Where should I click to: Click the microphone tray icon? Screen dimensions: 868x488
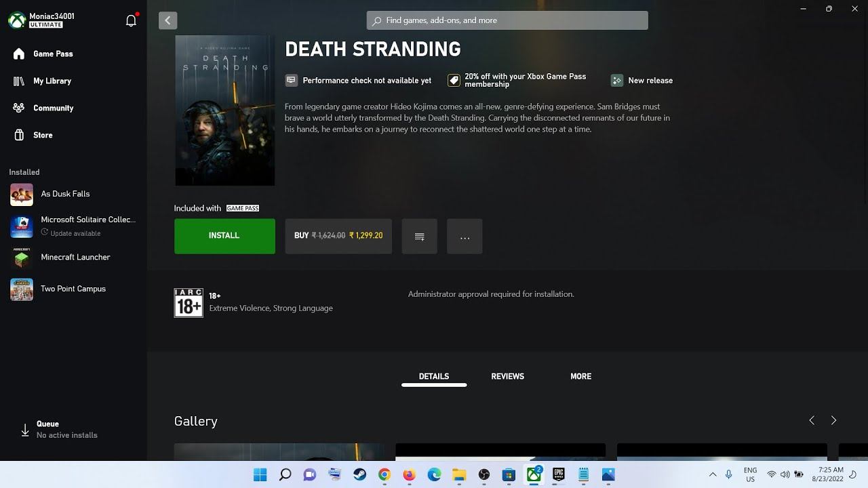coord(729,474)
